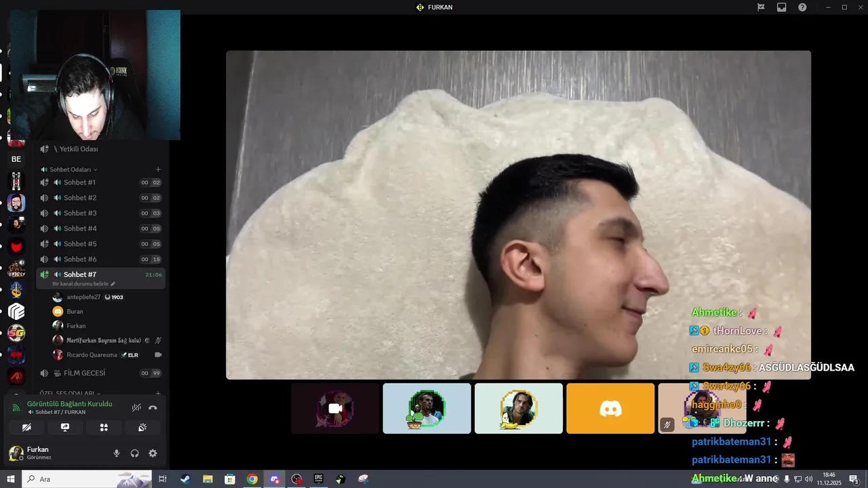868x488 pixels.
Task: Select the blue tennis-player participant tile
Action: pyautogui.click(x=427, y=408)
